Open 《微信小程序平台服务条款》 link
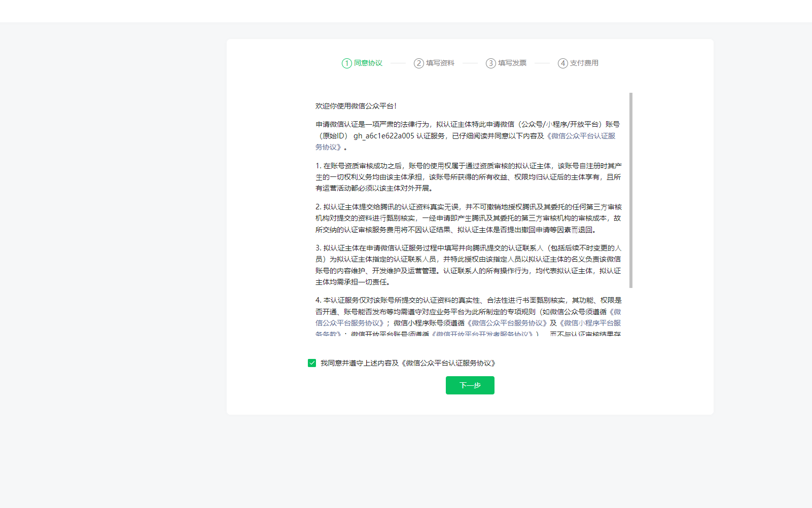The width and height of the screenshot is (812, 508). coord(590,323)
